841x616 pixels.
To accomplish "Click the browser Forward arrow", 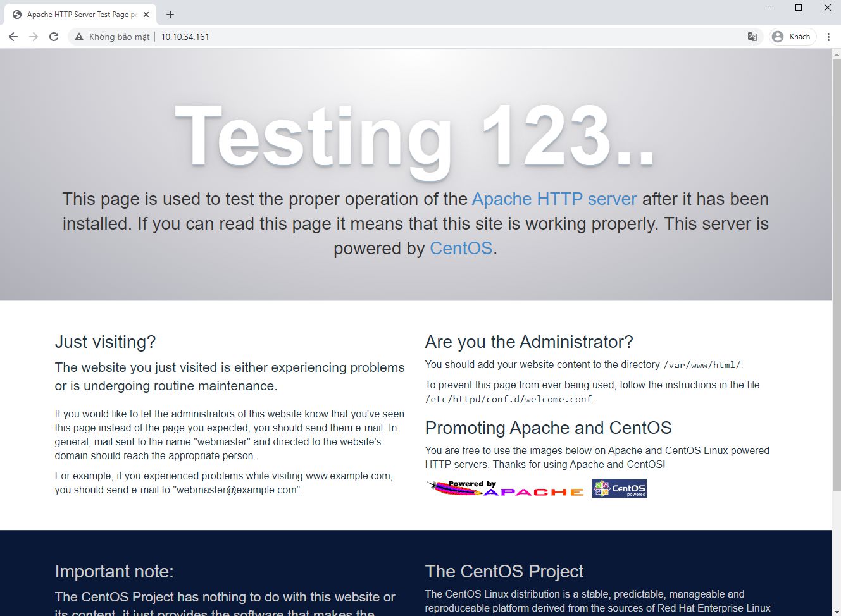I will [x=34, y=37].
